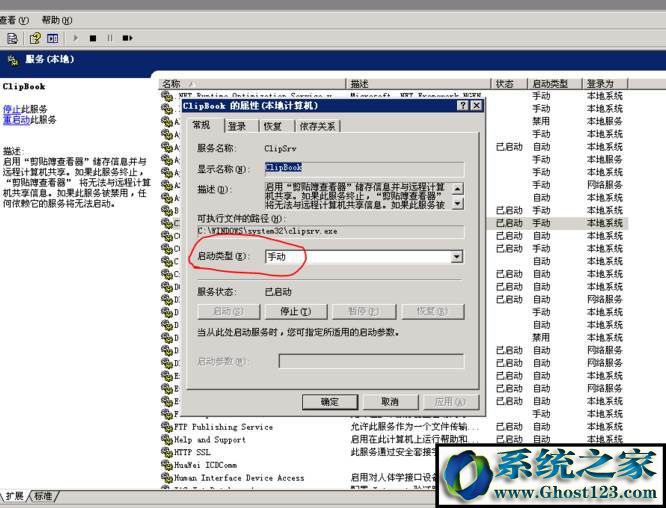Click the properties toolbar icon
The height and width of the screenshot is (508, 666).
coord(12,38)
